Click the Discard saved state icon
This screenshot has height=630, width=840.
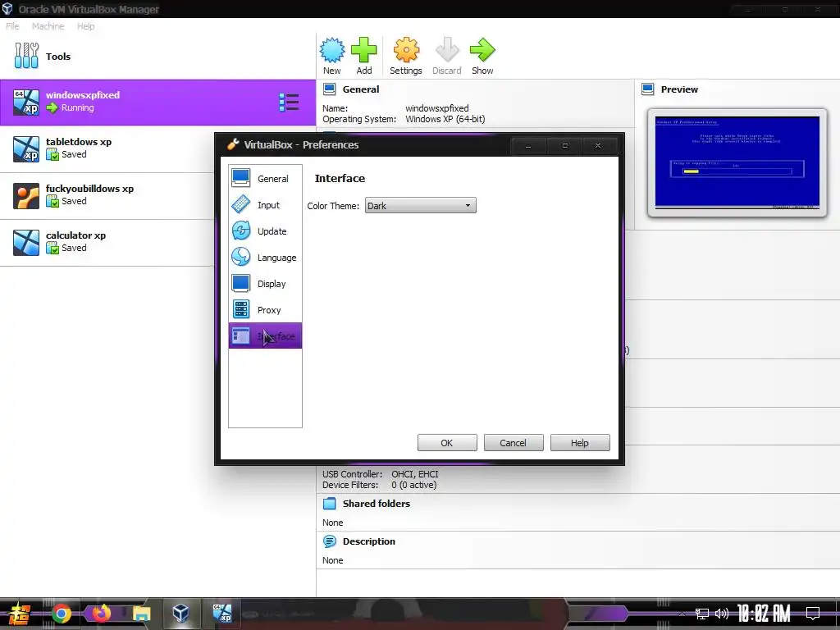[447, 56]
